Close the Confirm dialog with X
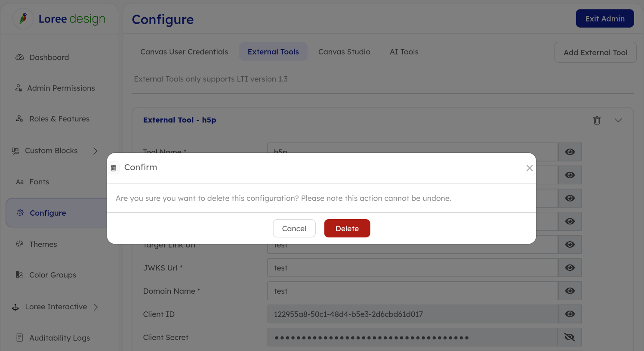 coord(530,168)
